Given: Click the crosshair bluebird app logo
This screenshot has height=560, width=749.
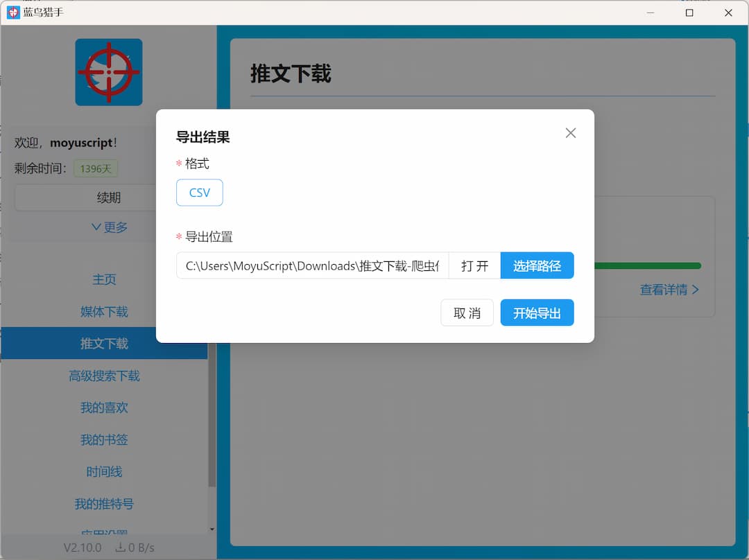Looking at the screenshot, I should pos(108,71).
